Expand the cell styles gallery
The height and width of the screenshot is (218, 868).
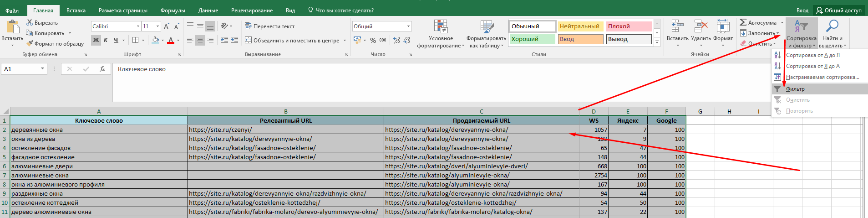[x=657, y=42]
